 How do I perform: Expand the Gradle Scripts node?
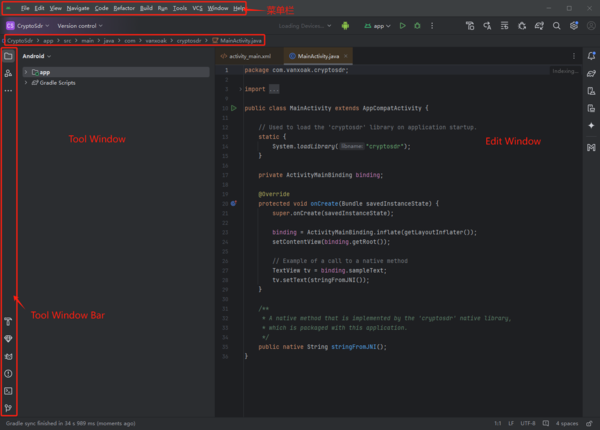coord(27,83)
